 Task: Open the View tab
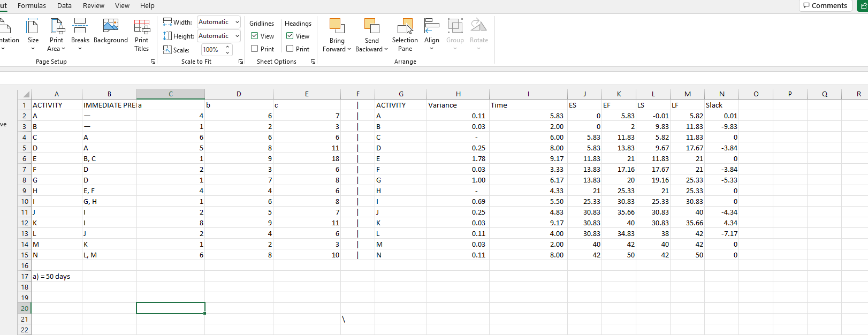(x=122, y=5)
